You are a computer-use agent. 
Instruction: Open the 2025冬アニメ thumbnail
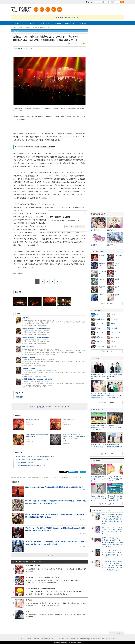coord(99,238)
